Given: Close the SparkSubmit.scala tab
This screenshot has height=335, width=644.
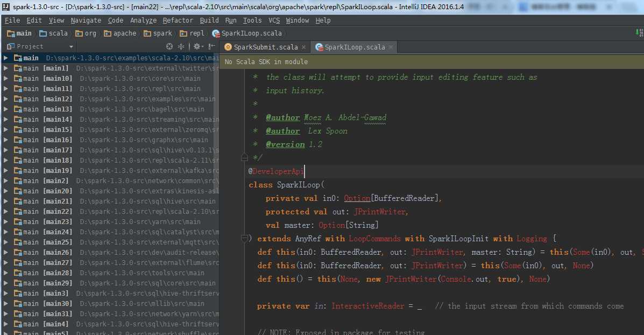Looking at the screenshot, I should pos(303,47).
